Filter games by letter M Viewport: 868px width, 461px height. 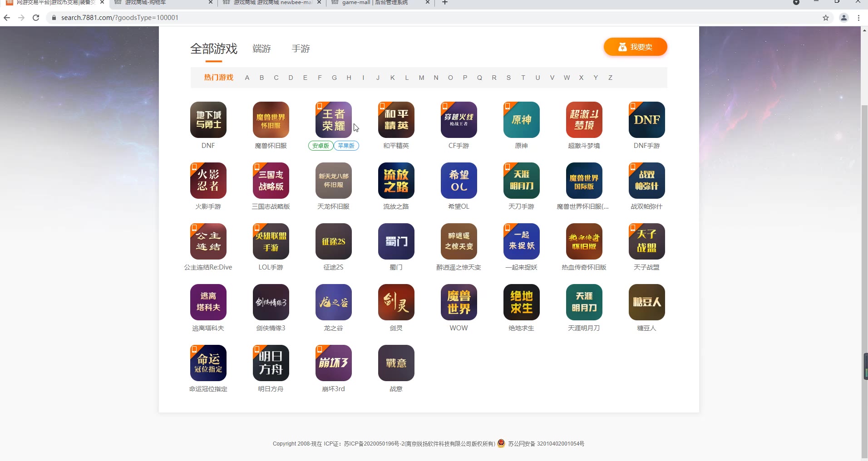(x=421, y=78)
